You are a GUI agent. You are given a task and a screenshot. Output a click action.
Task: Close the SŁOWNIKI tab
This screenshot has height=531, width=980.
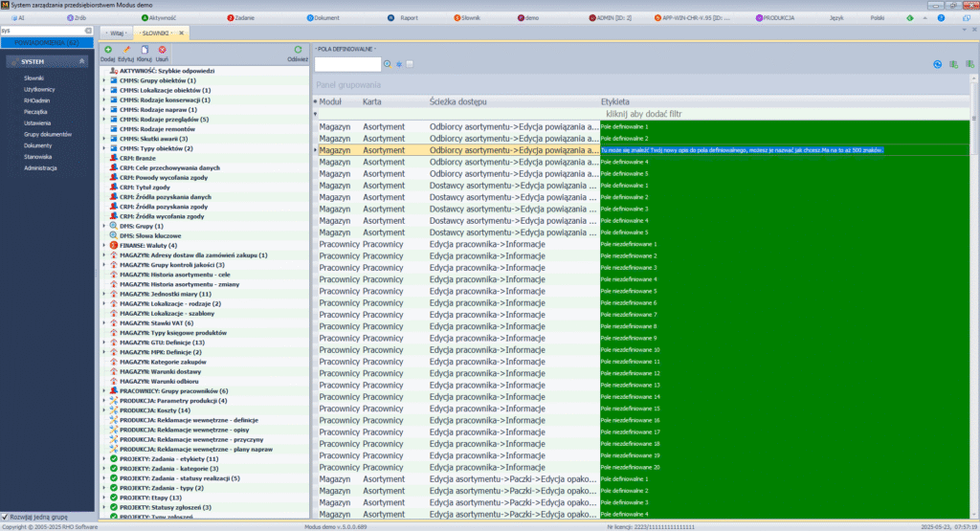181,33
